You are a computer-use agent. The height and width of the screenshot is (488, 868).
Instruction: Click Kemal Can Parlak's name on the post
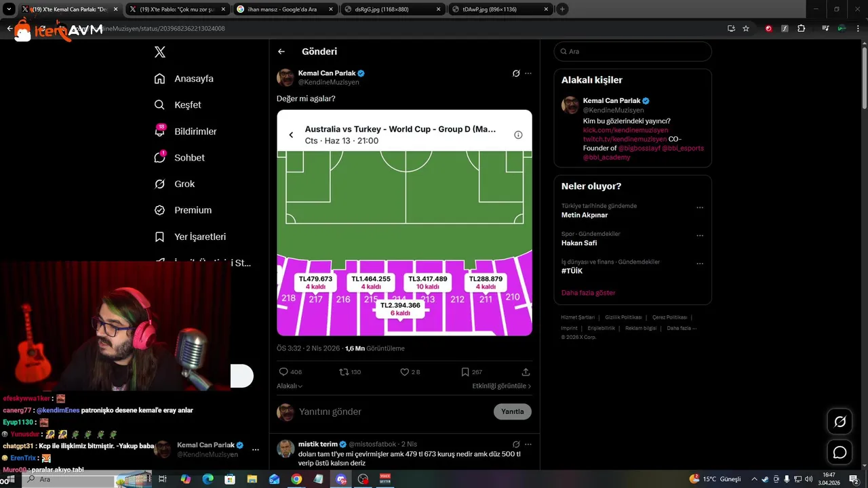coord(327,73)
